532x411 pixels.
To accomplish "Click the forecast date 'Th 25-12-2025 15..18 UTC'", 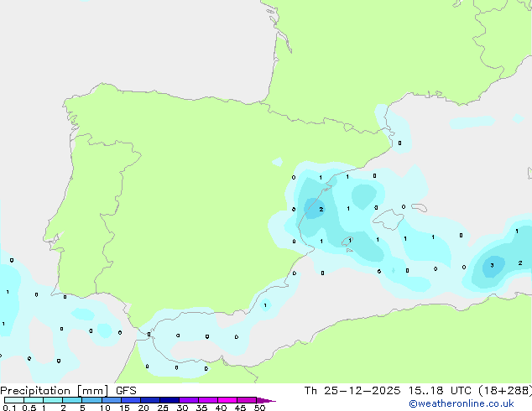I will click(388, 391).
